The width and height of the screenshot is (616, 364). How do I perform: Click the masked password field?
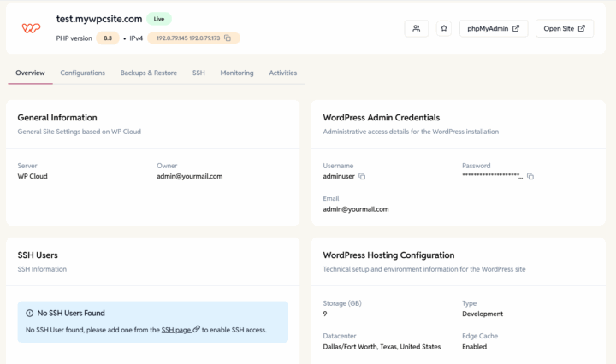[492, 176]
